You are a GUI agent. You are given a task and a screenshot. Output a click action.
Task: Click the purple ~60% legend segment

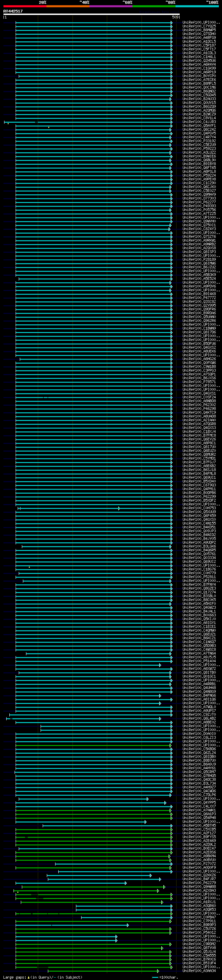tap(111, 6)
